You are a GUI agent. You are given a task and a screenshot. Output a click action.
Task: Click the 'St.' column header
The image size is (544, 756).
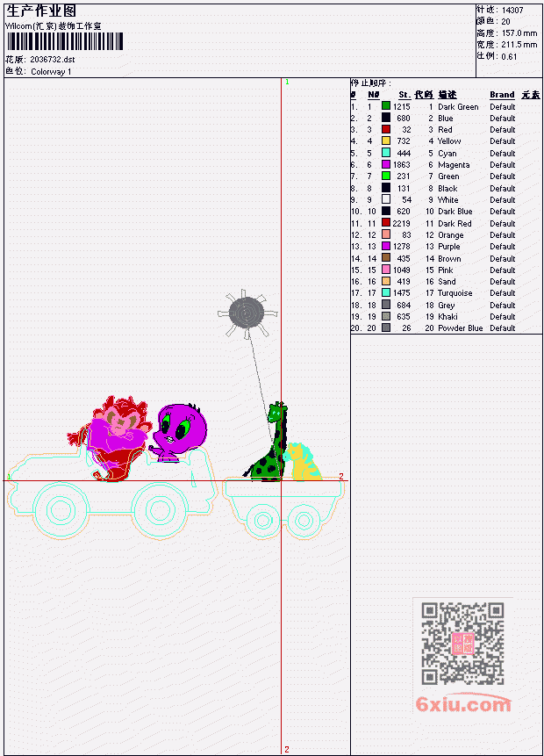click(x=404, y=95)
